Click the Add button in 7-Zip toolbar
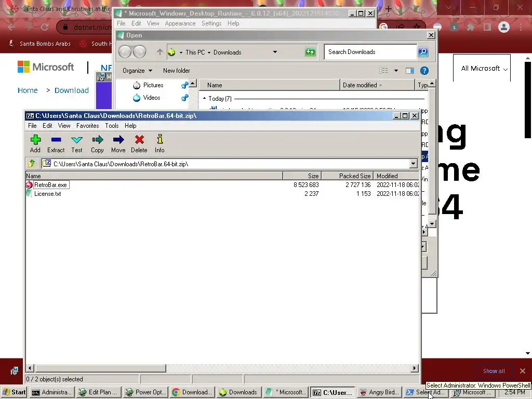The width and height of the screenshot is (532, 399). pos(35,143)
